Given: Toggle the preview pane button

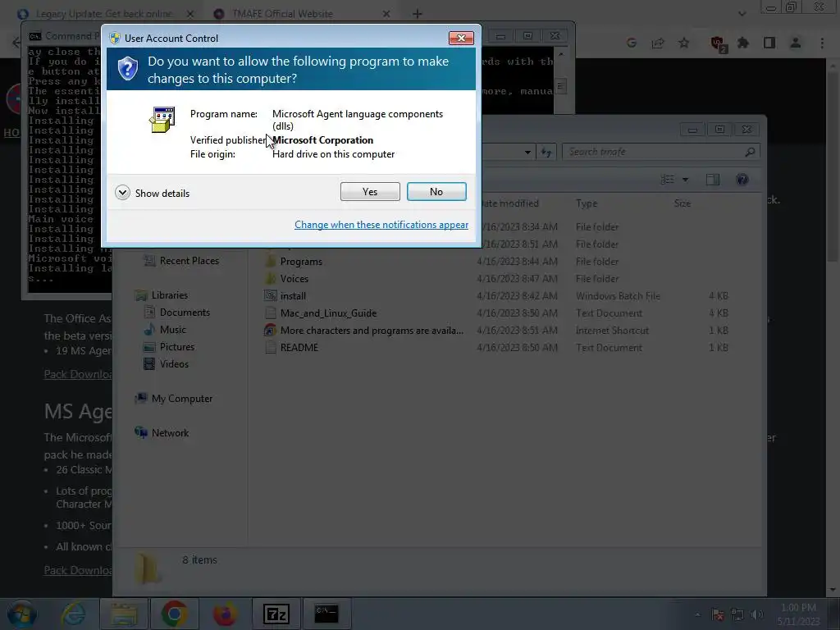Looking at the screenshot, I should coord(713,180).
